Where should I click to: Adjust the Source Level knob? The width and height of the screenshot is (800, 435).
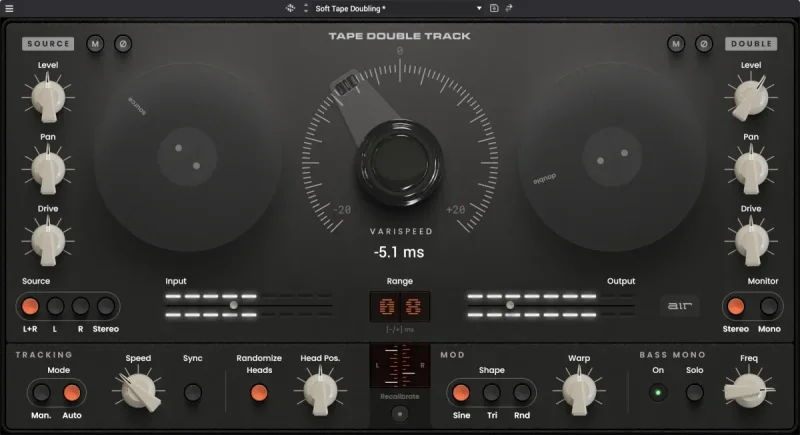(48, 97)
